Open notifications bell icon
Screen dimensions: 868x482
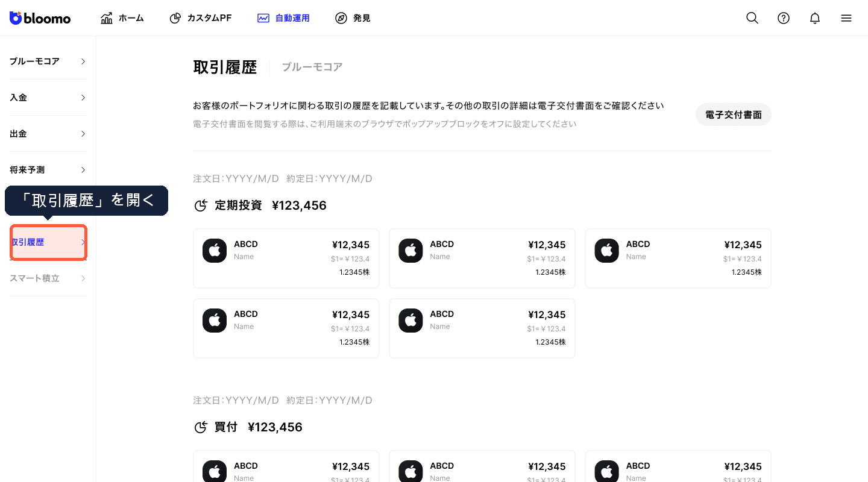coord(815,18)
